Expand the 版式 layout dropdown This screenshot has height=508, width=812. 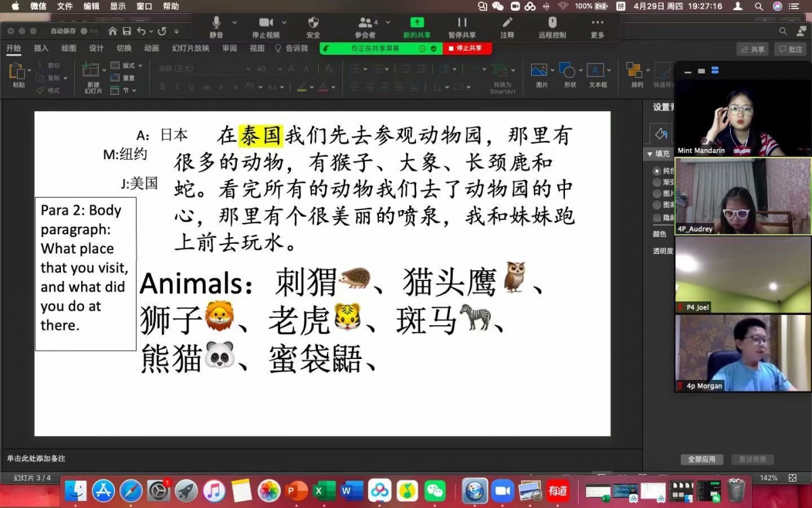tap(127, 66)
